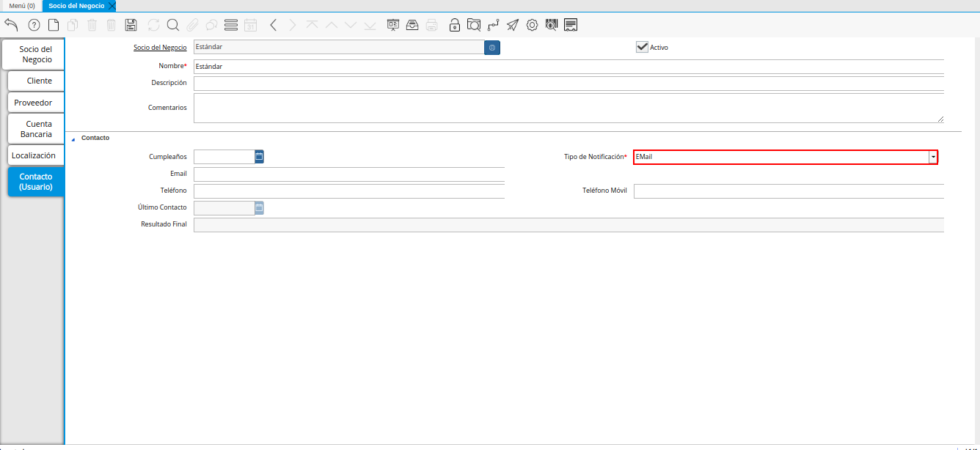Open the gear process icon
This screenshot has width=980, height=450.
coord(532,25)
